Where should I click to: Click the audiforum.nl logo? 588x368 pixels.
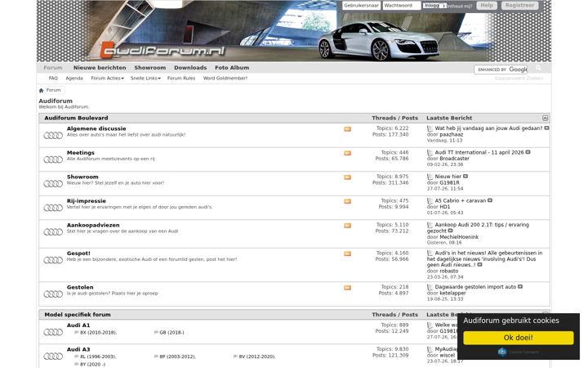163,51
